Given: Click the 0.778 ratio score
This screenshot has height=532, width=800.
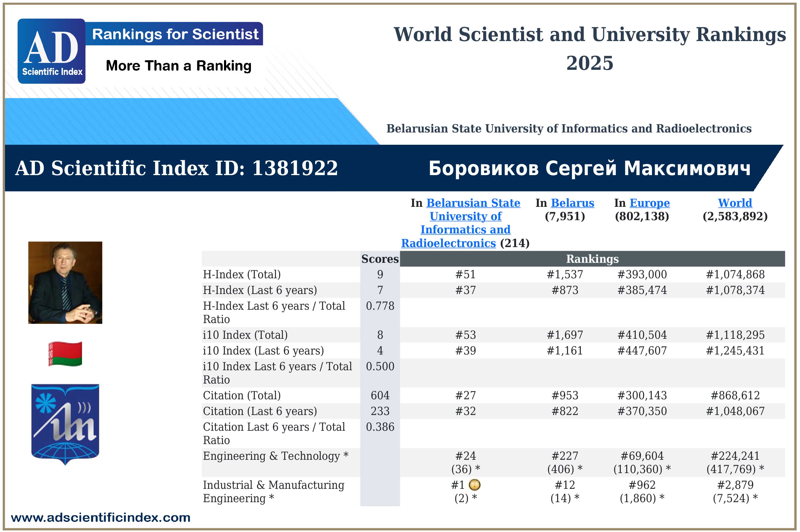Looking at the screenshot, I should click(380, 306).
